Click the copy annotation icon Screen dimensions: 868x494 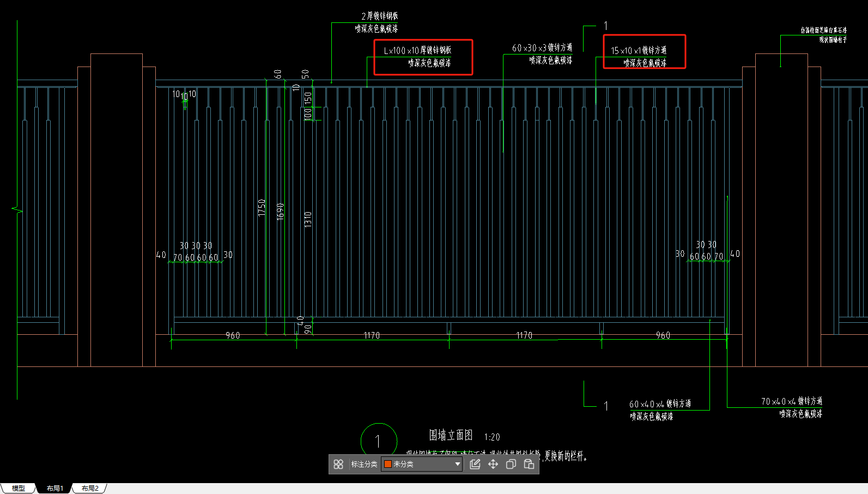point(511,464)
